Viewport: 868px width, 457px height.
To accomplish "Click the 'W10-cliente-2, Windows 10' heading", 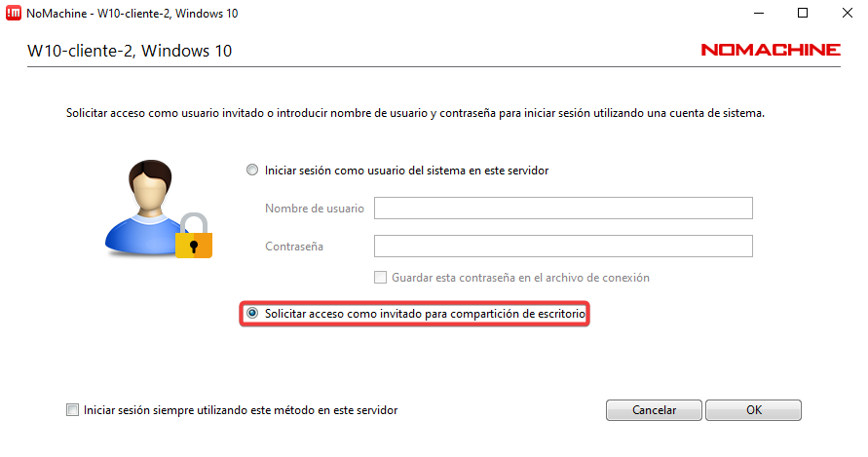I will click(130, 51).
